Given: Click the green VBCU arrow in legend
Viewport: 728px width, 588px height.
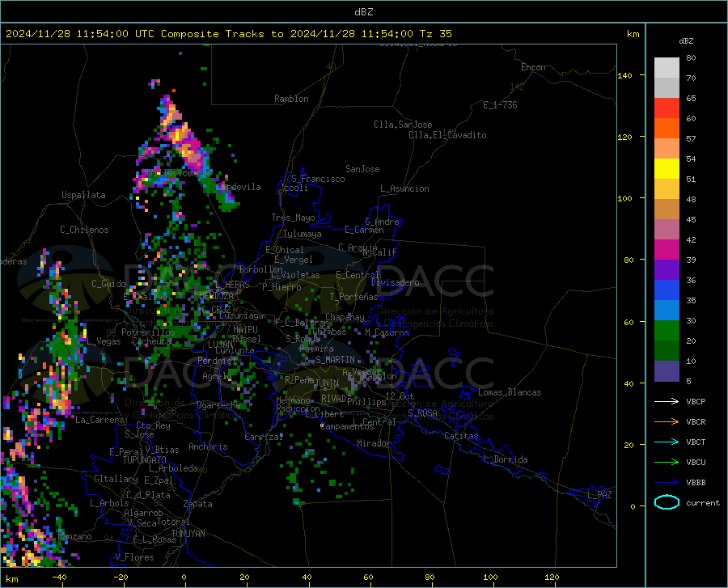Looking at the screenshot, I should click(667, 463).
